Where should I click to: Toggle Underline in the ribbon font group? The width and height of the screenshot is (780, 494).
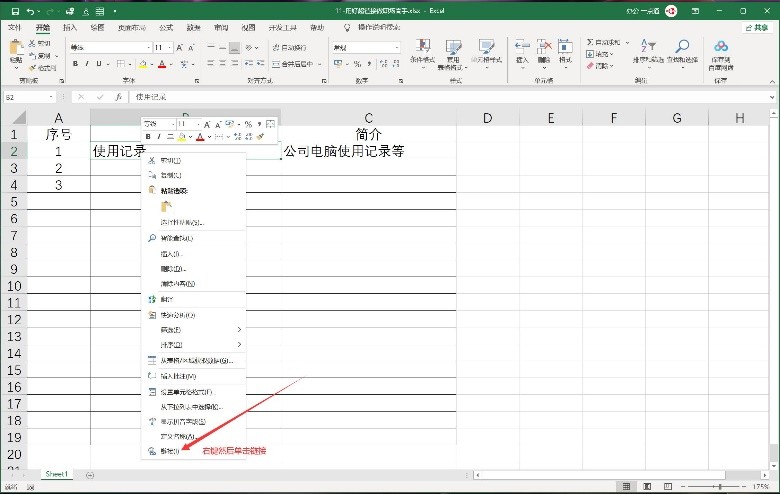[98, 64]
